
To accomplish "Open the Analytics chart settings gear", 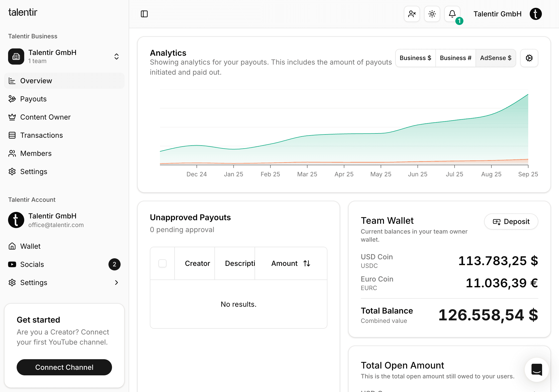I will coord(529,58).
